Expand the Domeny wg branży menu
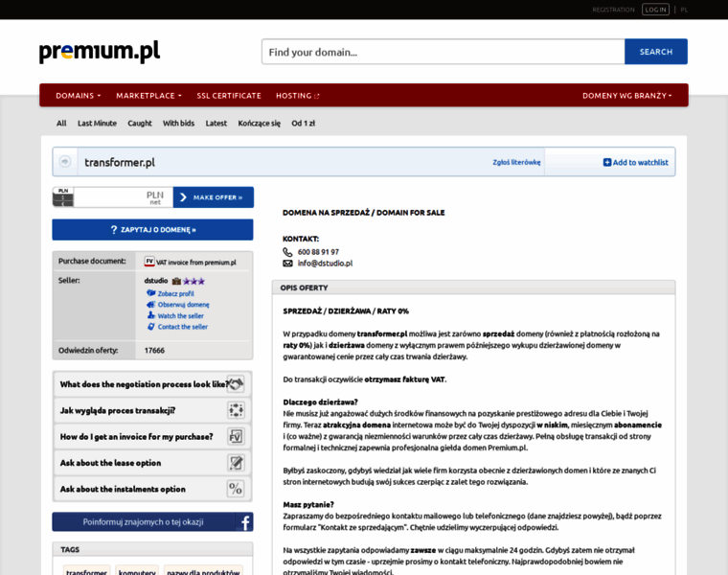 point(626,96)
